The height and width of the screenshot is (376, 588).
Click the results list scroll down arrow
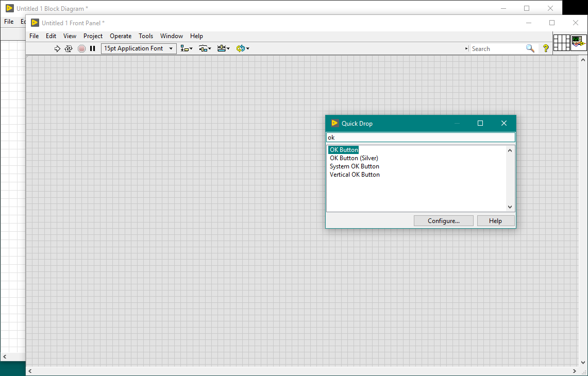coord(510,207)
